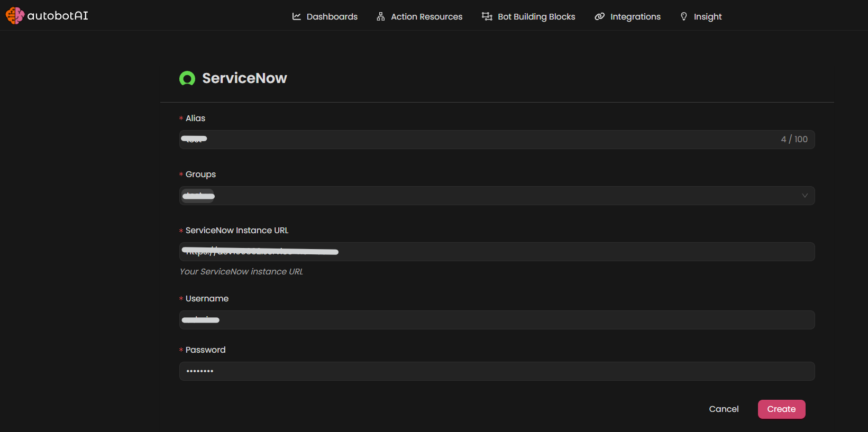
Task: Select the chosen group tag in Groups
Action: (x=198, y=196)
